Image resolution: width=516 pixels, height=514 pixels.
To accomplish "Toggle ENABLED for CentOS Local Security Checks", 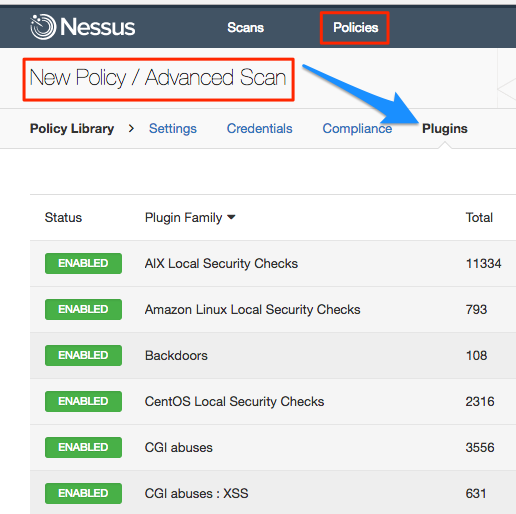I will click(x=83, y=401).
